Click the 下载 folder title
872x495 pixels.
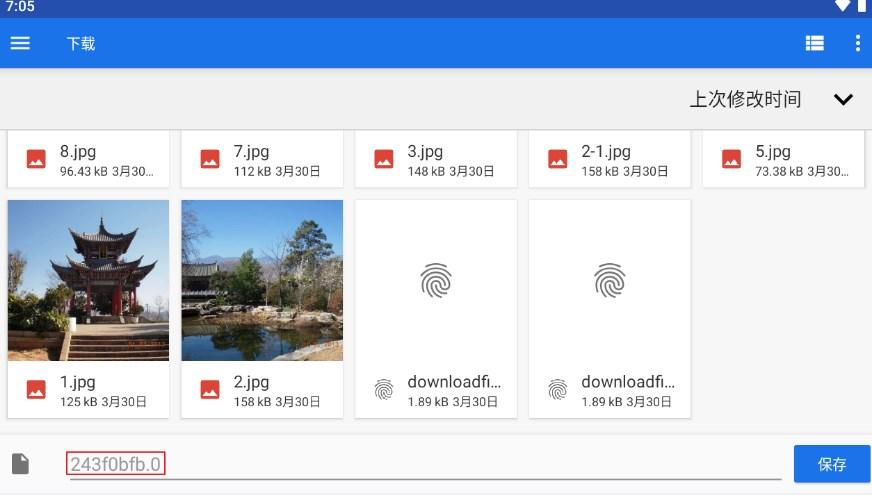point(81,43)
